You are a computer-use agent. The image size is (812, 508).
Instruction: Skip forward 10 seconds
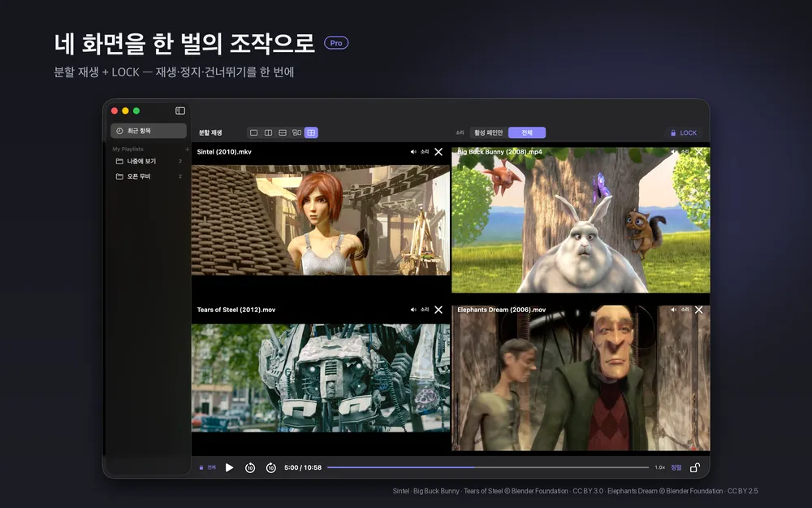[271, 467]
